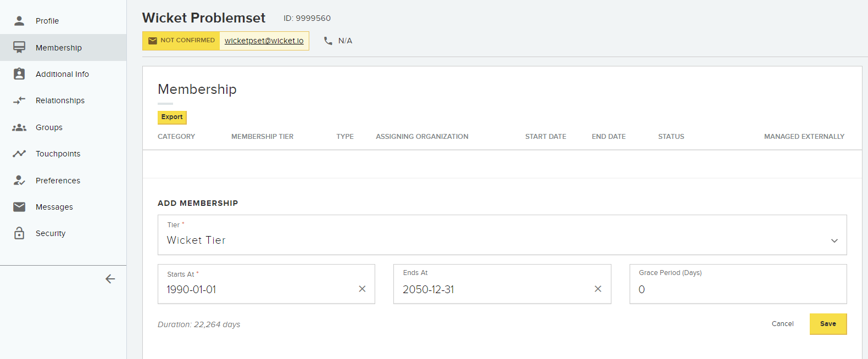Screen dimensions: 868x359
Task: Click the envelope icon in Not Confirmed badge
Action: [153, 41]
